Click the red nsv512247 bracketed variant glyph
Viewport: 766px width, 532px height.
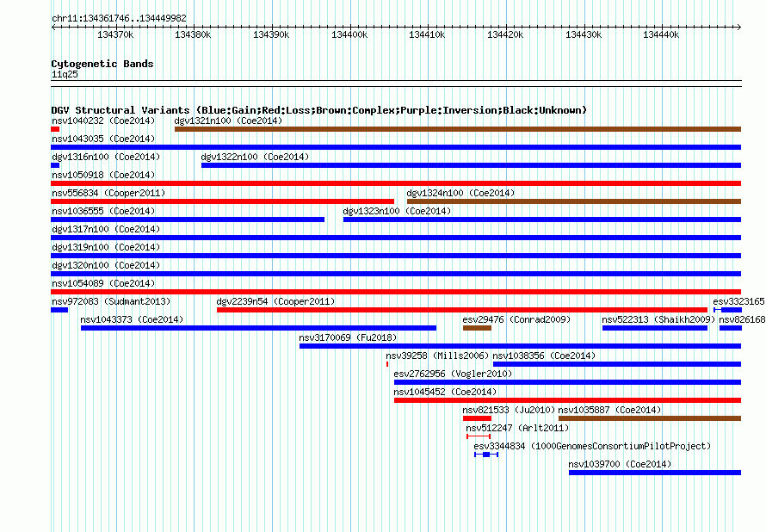tap(479, 436)
